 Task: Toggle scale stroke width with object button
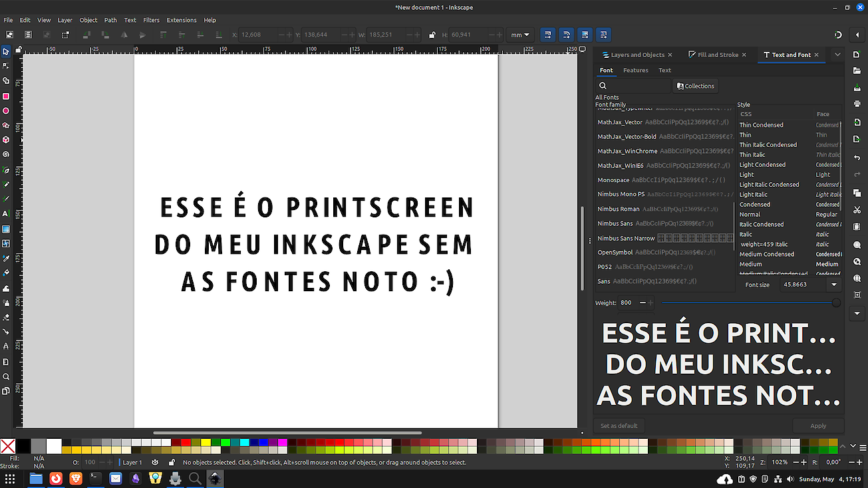pos(547,35)
